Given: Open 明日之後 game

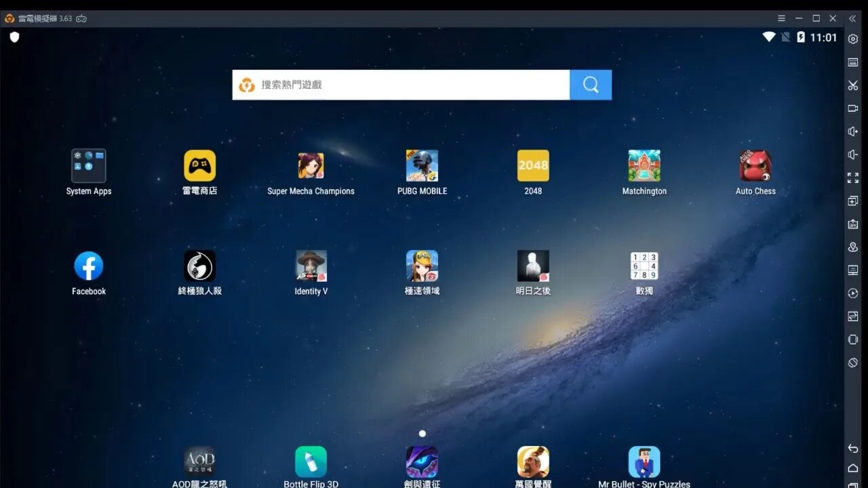Looking at the screenshot, I should pos(533,266).
